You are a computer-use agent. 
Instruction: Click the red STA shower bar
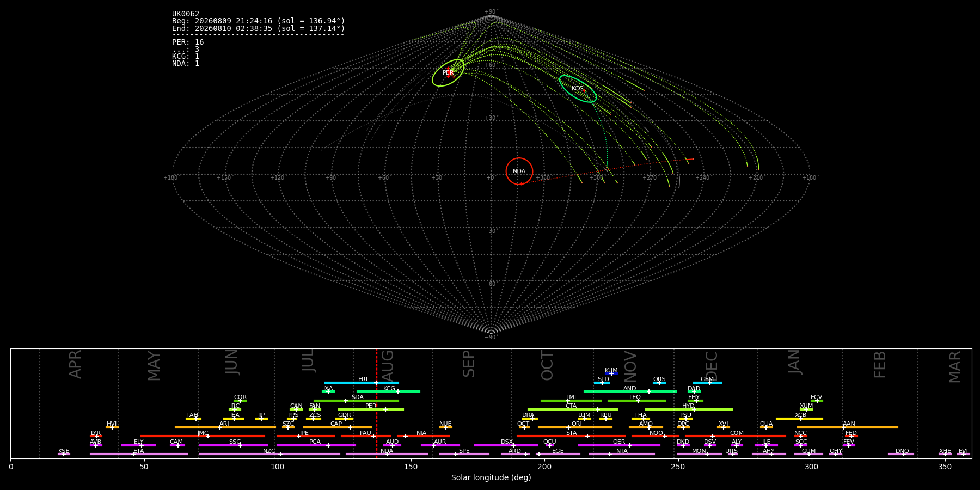(x=571, y=436)
